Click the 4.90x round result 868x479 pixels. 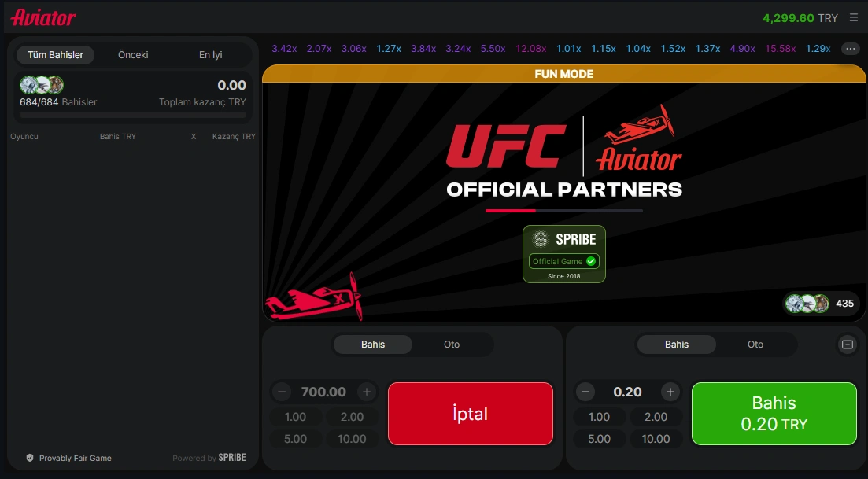(x=742, y=49)
